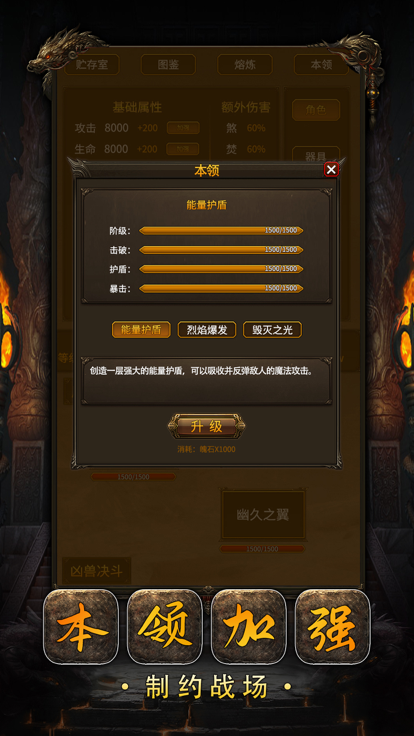
Task: Switch to the 烈焰爆发 skill tab
Action: point(207,330)
